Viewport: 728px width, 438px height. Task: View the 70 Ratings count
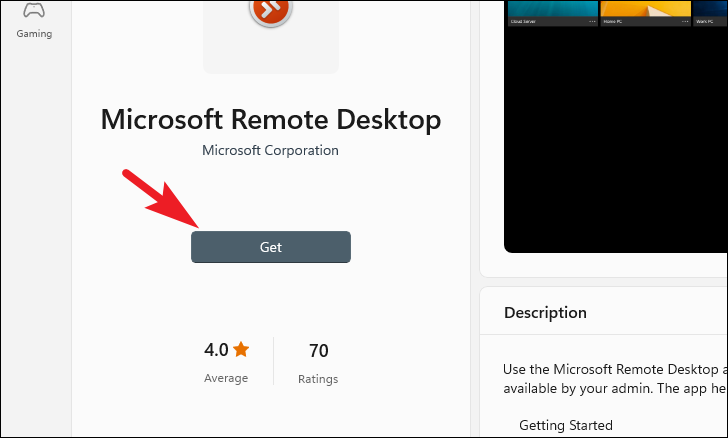tap(318, 362)
